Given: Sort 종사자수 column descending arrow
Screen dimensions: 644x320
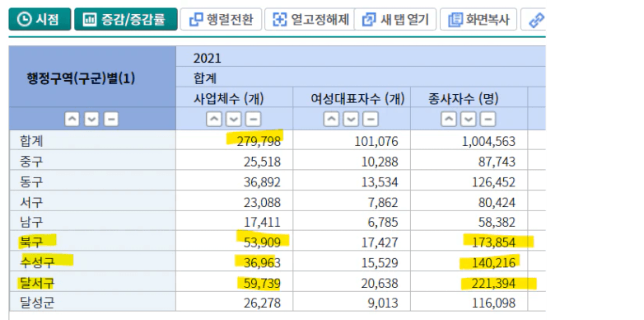Looking at the screenshot, I should click(468, 120).
